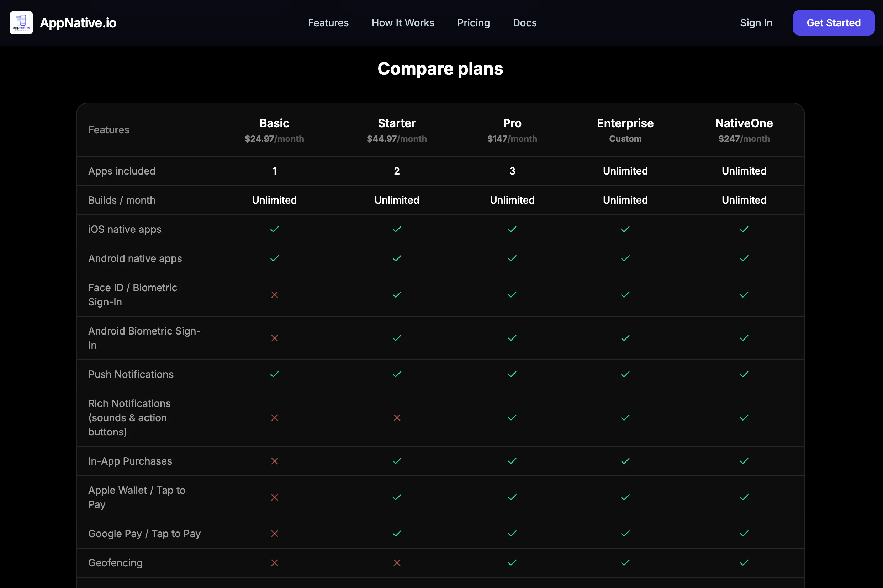The width and height of the screenshot is (883, 588).
Task: Click the Builds / month row label
Action: [122, 200]
